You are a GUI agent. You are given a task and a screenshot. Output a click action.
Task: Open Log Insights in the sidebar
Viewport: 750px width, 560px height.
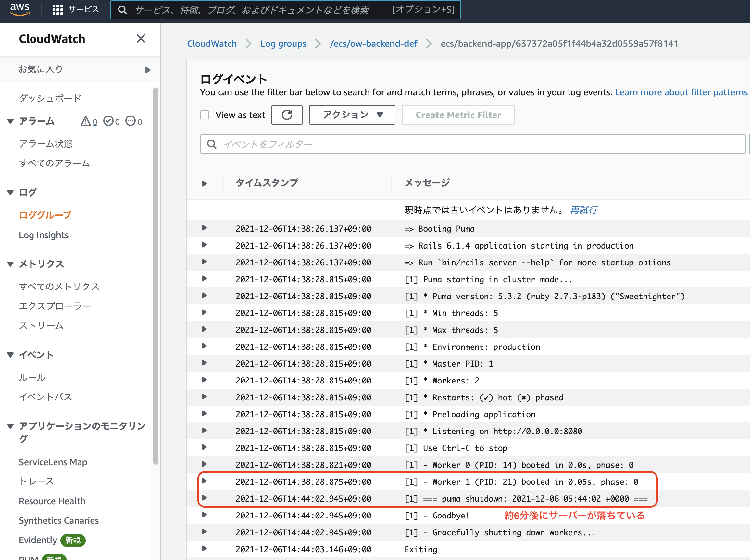coord(44,235)
